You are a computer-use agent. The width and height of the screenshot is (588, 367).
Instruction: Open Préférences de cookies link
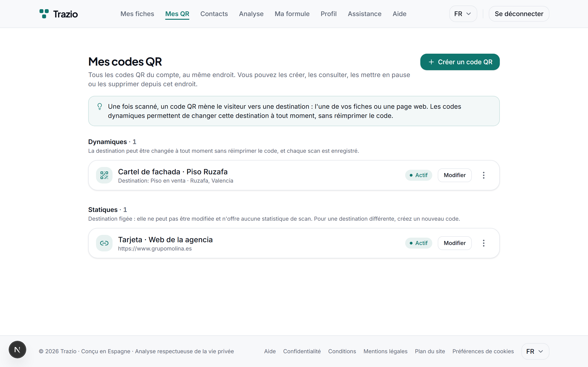click(x=483, y=351)
